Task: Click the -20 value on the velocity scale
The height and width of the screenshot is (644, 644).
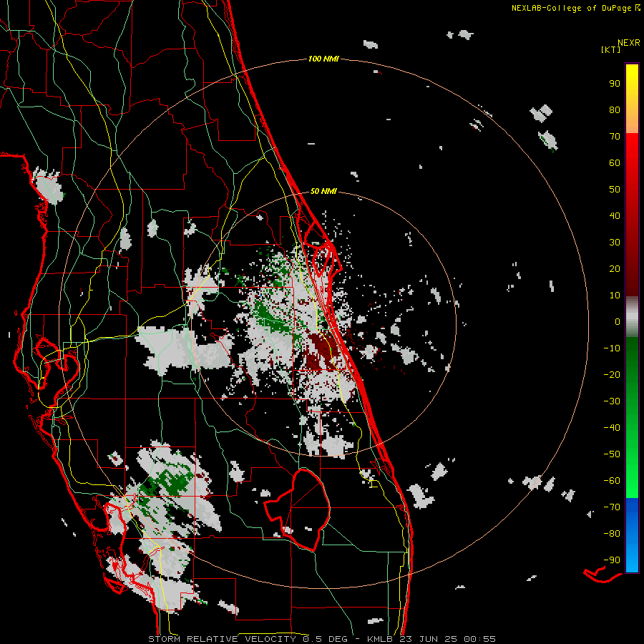Action: coord(612,375)
